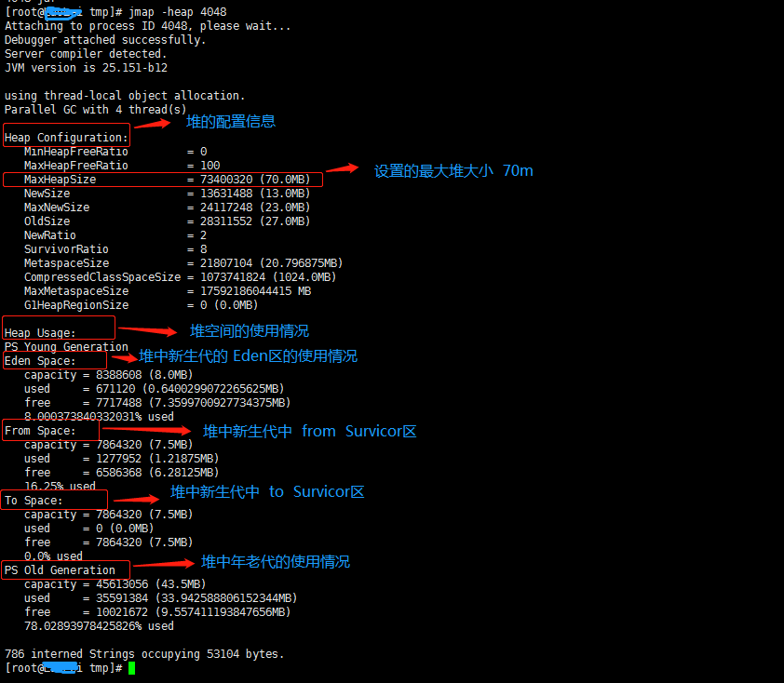The width and height of the screenshot is (784, 683).
Task: Click the PS Young Generation label
Action: (65, 346)
